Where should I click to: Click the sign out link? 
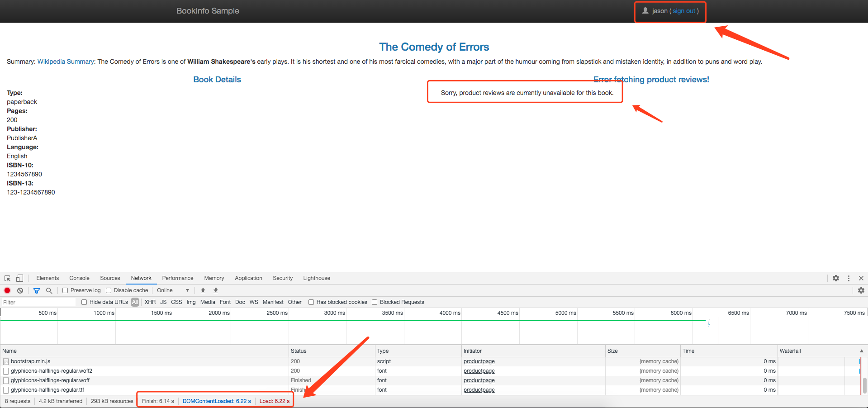(683, 11)
